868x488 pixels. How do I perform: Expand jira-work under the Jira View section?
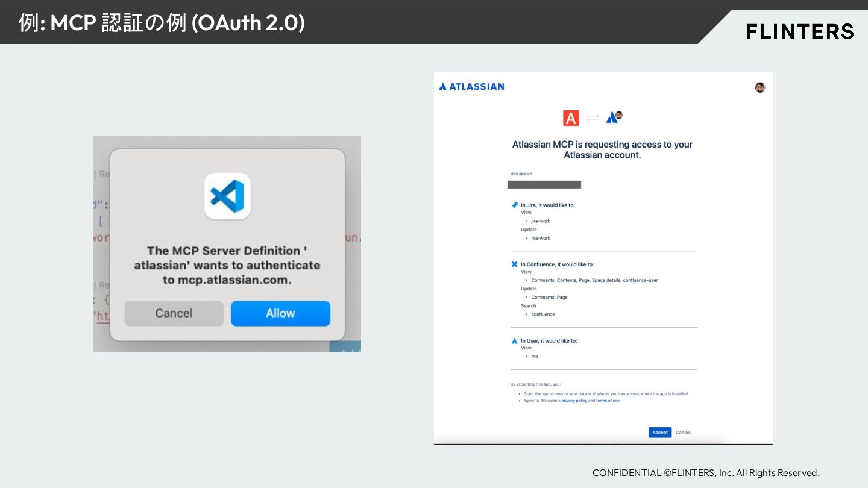click(537, 221)
